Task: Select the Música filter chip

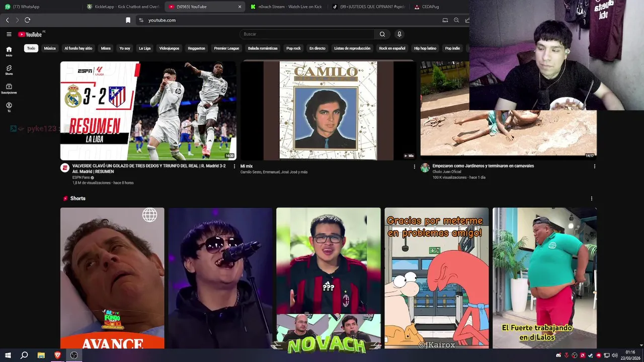Action: (x=50, y=48)
